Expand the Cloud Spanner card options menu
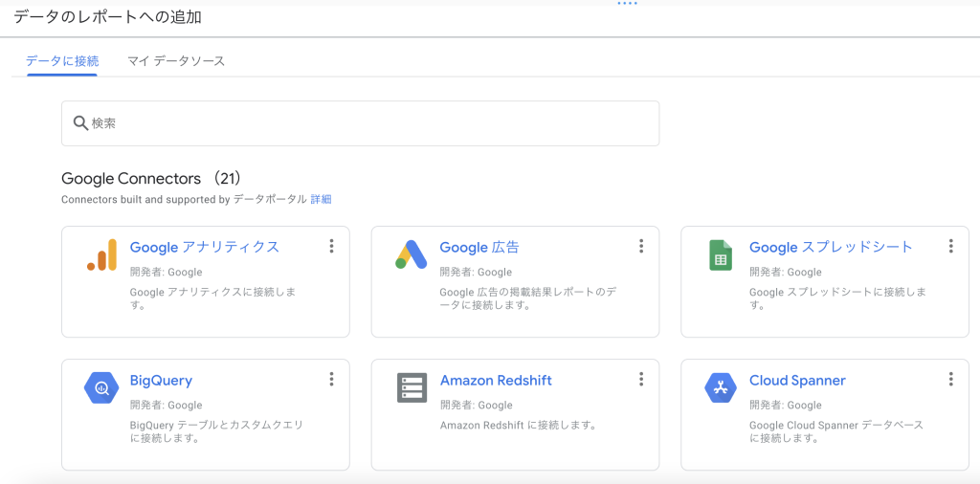 click(950, 379)
